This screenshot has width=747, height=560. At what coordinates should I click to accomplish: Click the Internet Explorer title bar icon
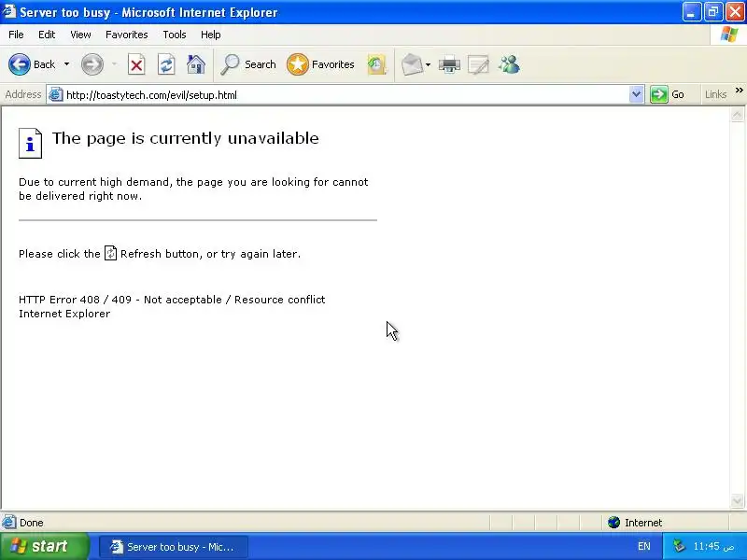(x=9, y=11)
